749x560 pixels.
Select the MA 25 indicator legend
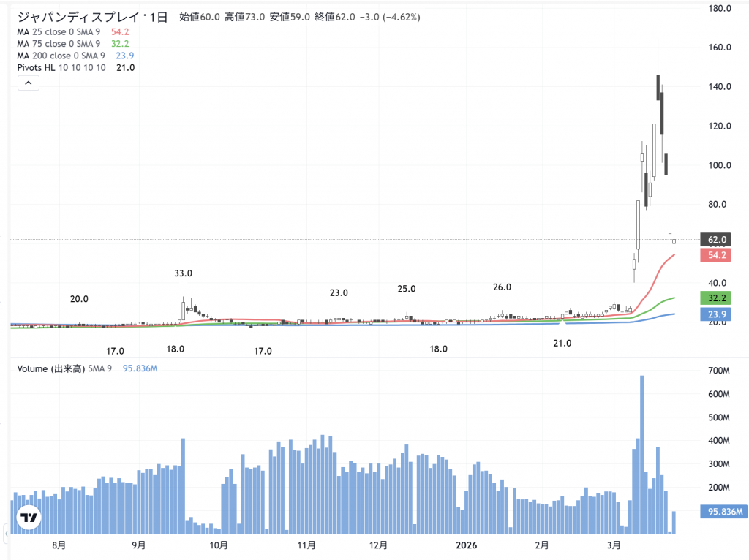coord(59,32)
